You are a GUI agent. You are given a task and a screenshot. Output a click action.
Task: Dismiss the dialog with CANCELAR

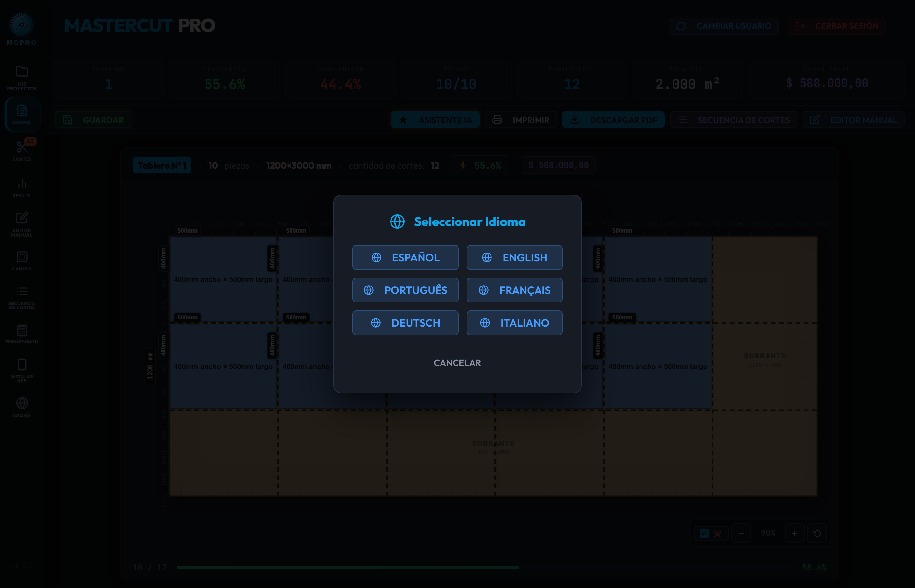pyautogui.click(x=457, y=363)
